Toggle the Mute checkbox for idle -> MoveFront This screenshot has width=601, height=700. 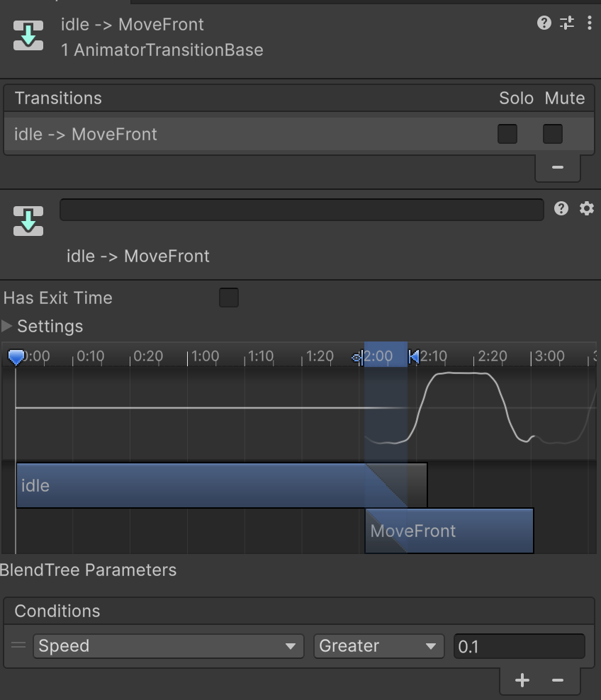[x=552, y=134]
